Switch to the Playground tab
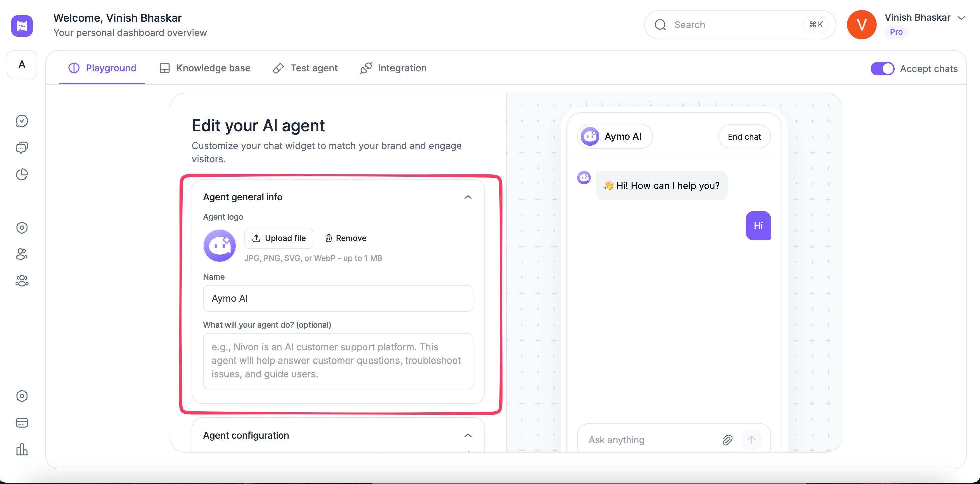Screen dimensions: 980x484 tap(102, 68)
